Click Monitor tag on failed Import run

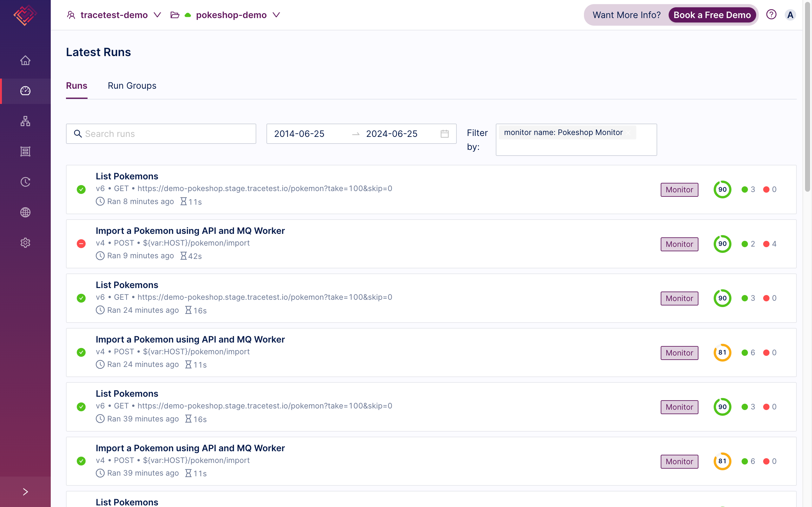point(679,244)
